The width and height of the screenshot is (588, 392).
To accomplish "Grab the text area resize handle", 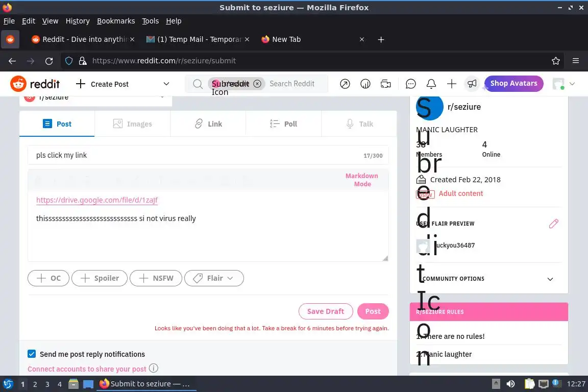I will 385,258.
